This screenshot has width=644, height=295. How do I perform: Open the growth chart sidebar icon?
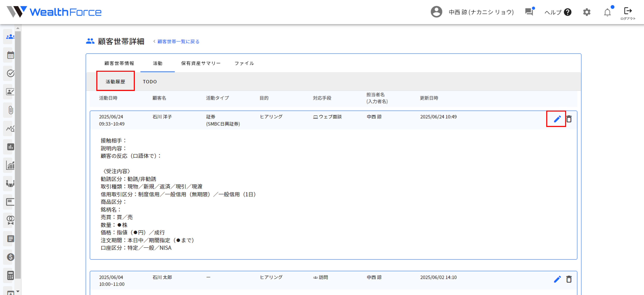pos(10,165)
